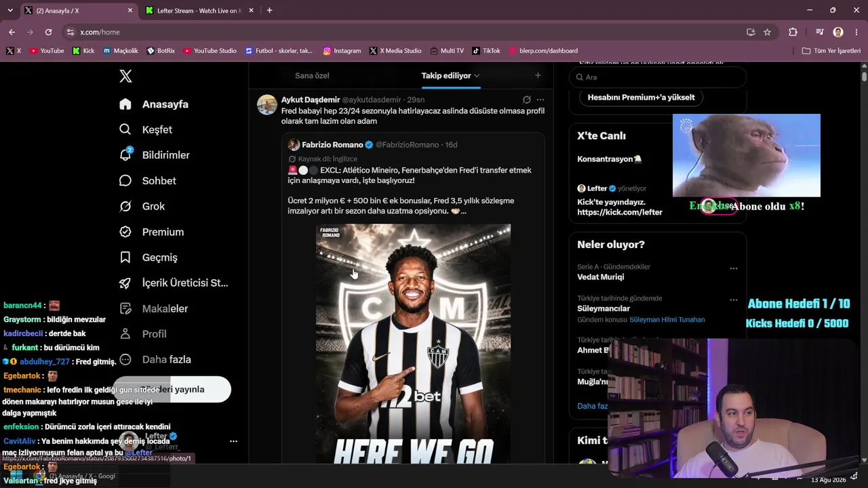Open more options for Vedat Muriqi trend

[x=733, y=268]
